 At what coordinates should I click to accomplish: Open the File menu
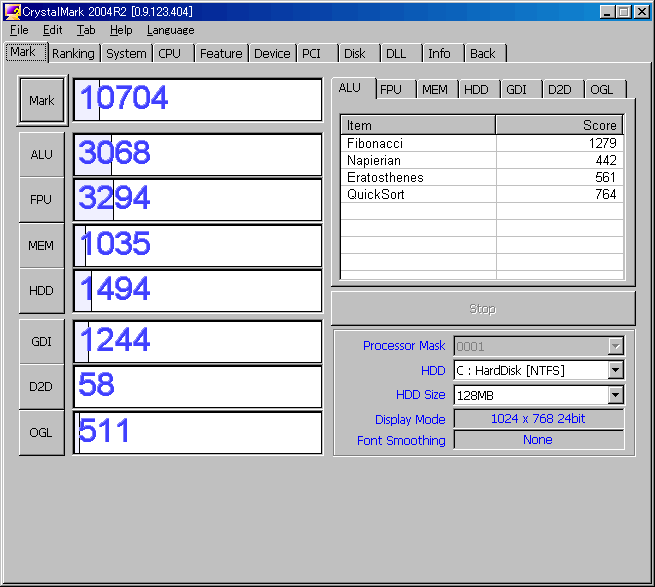19,30
